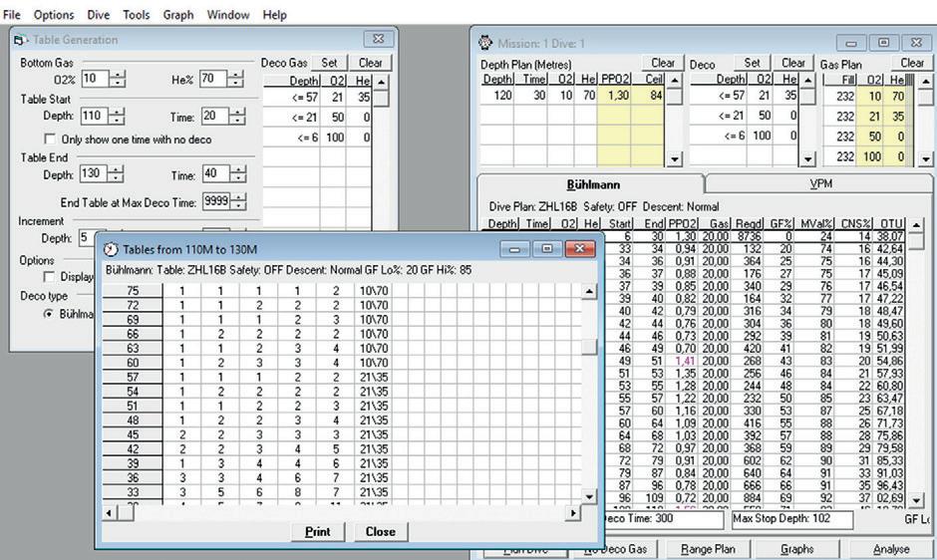Click Clear in the Mission window Deco panel

[x=793, y=63]
